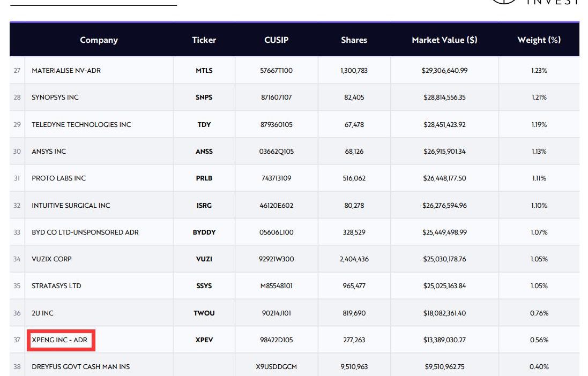Select the weight "1.11%"
This screenshot has width=588, height=376.
coord(539,178)
